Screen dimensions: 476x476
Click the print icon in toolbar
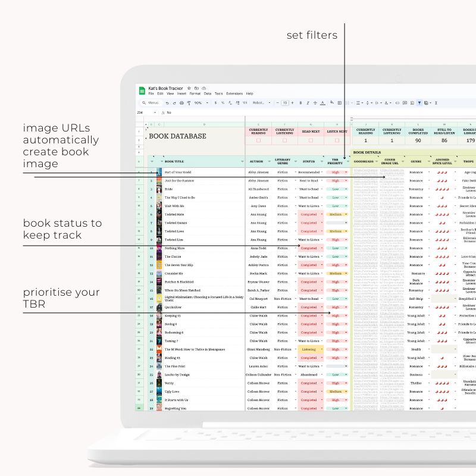coord(181,103)
